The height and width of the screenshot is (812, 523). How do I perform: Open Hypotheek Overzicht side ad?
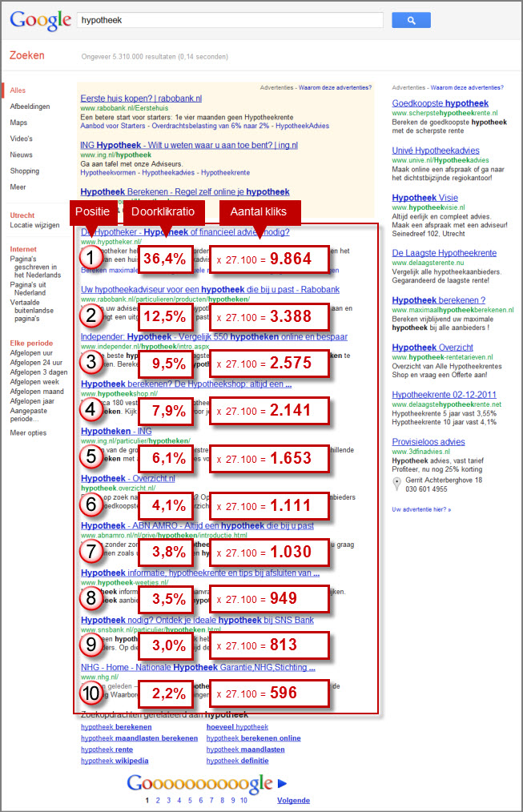(x=432, y=347)
